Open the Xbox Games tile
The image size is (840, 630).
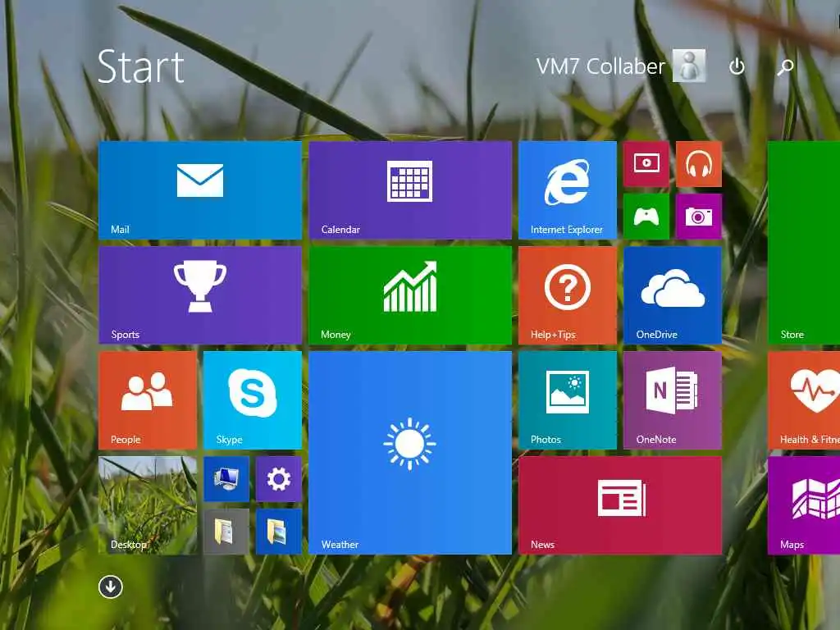[646, 217]
